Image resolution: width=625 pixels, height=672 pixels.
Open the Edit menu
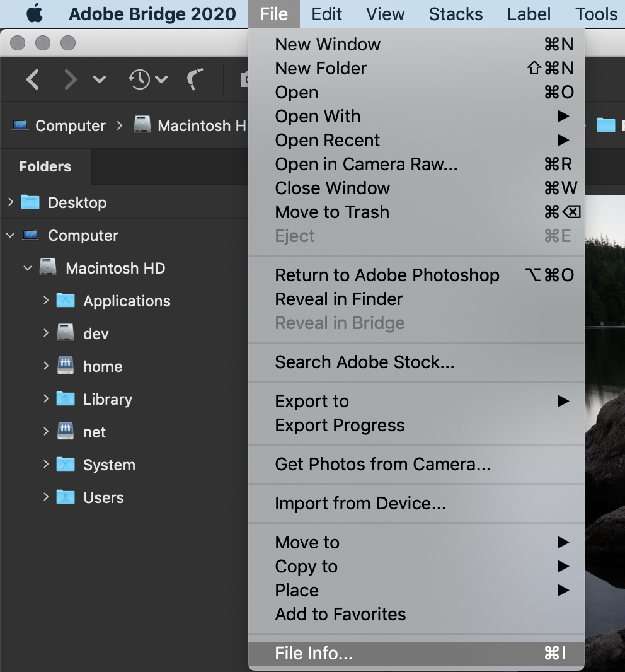(x=326, y=14)
